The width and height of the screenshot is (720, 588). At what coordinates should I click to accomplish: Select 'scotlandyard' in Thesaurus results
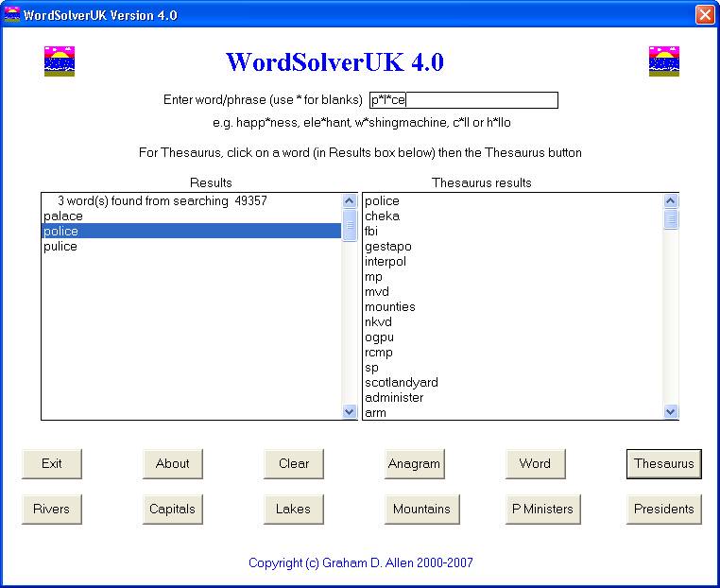[401, 383]
